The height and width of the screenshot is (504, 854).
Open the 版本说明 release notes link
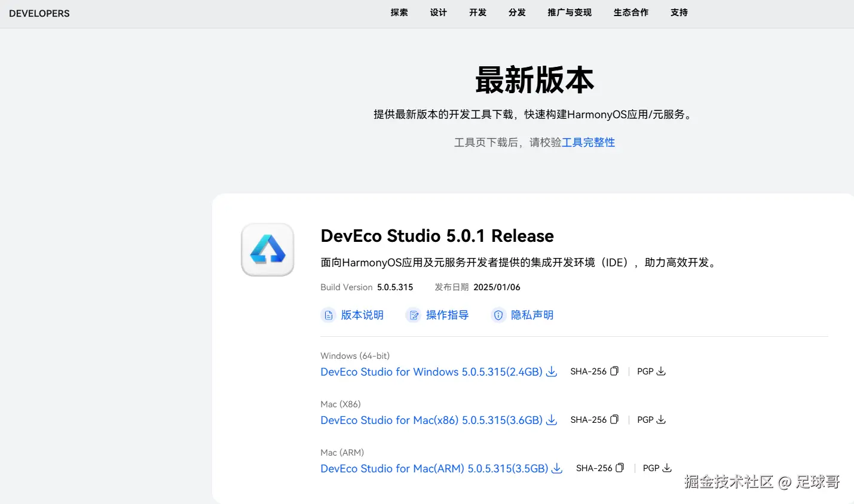pyautogui.click(x=362, y=315)
